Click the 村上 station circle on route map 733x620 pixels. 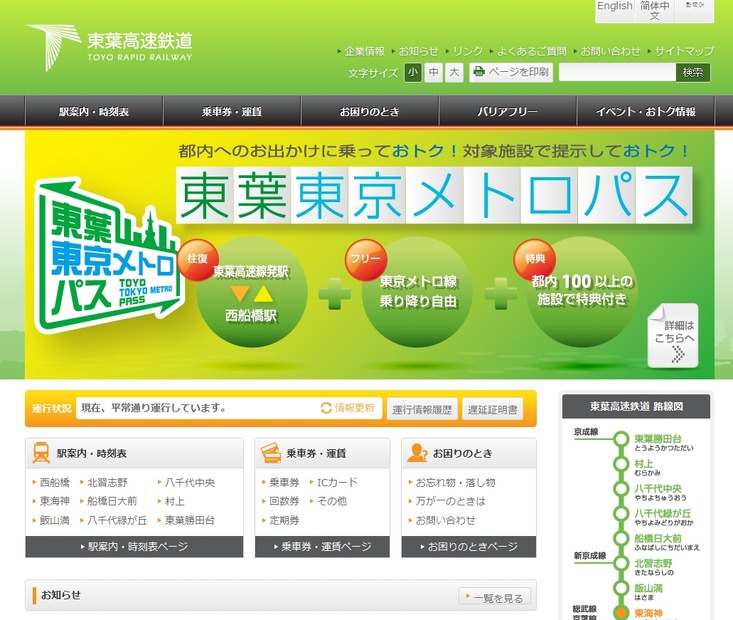pyautogui.click(x=621, y=464)
